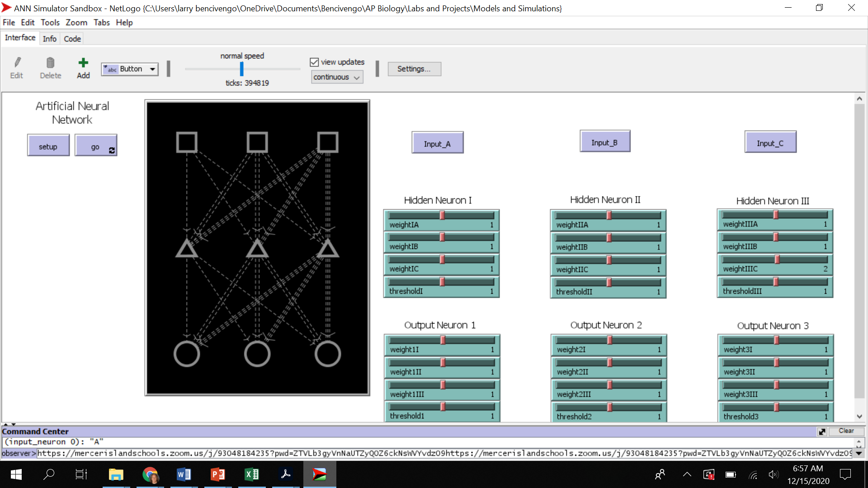Click the Edit pencil icon

17,63
